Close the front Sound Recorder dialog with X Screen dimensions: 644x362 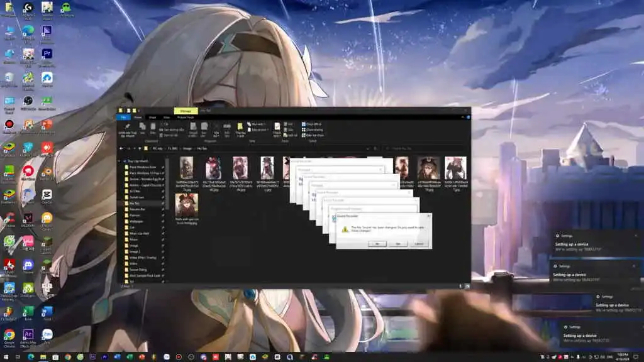(428, 216)
